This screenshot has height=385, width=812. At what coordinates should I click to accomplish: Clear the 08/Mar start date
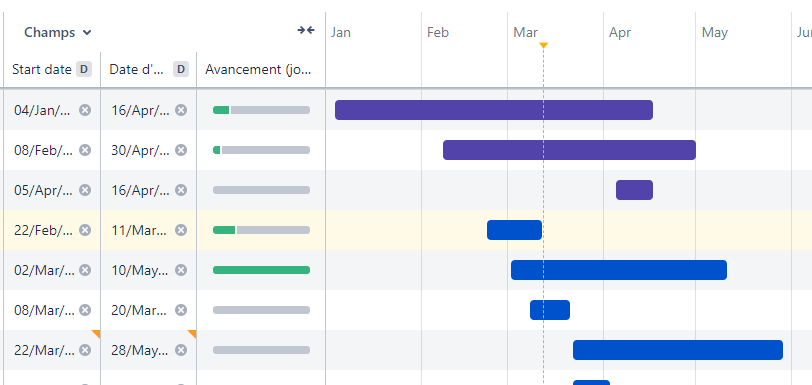pyautogui.click(x=85, y=310)
